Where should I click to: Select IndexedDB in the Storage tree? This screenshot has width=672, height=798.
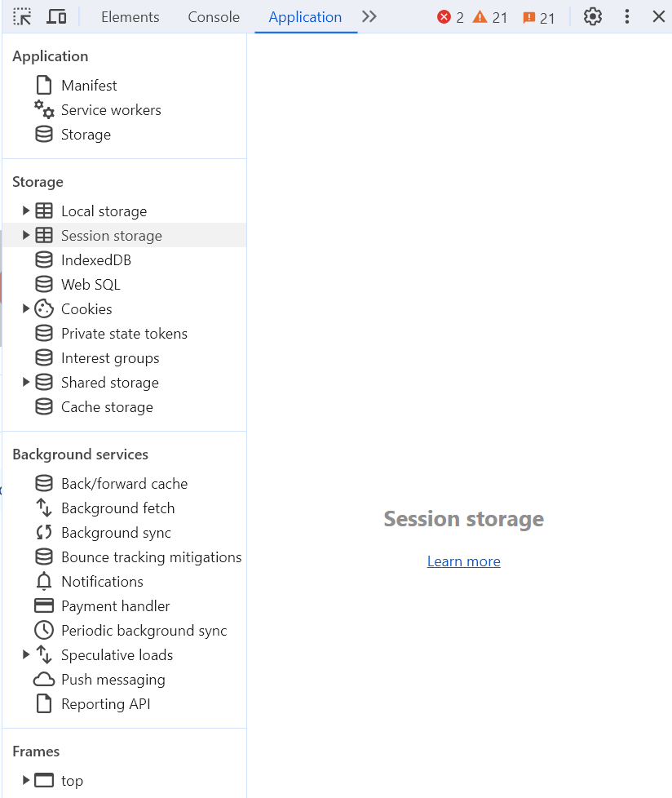click(95, 260)
